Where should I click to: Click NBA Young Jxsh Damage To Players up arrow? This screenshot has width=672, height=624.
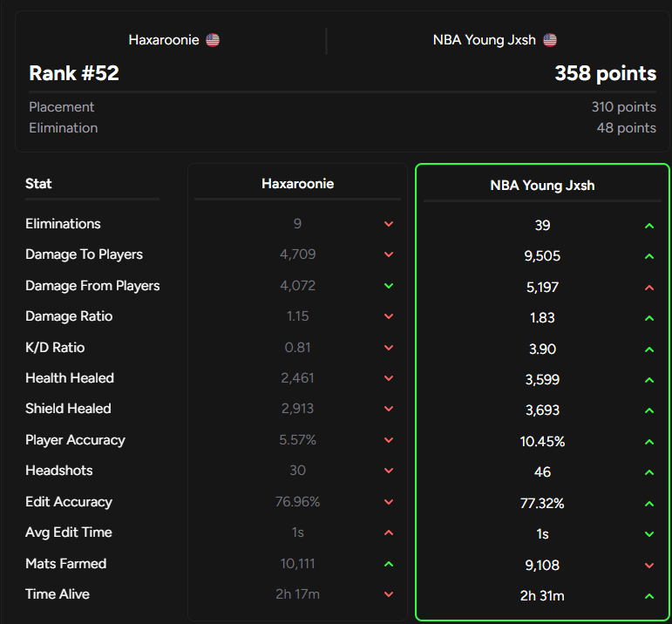click(649, 256)
